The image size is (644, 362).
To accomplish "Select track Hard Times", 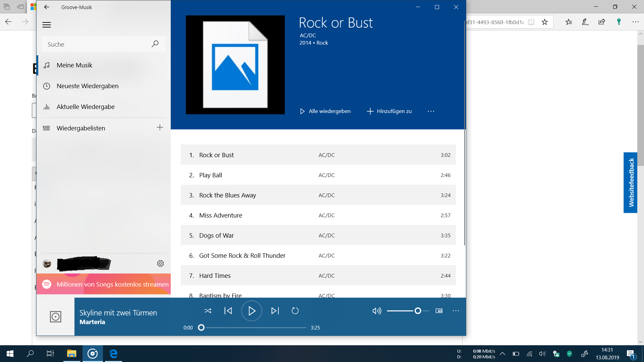I will [x=318, y=276].
